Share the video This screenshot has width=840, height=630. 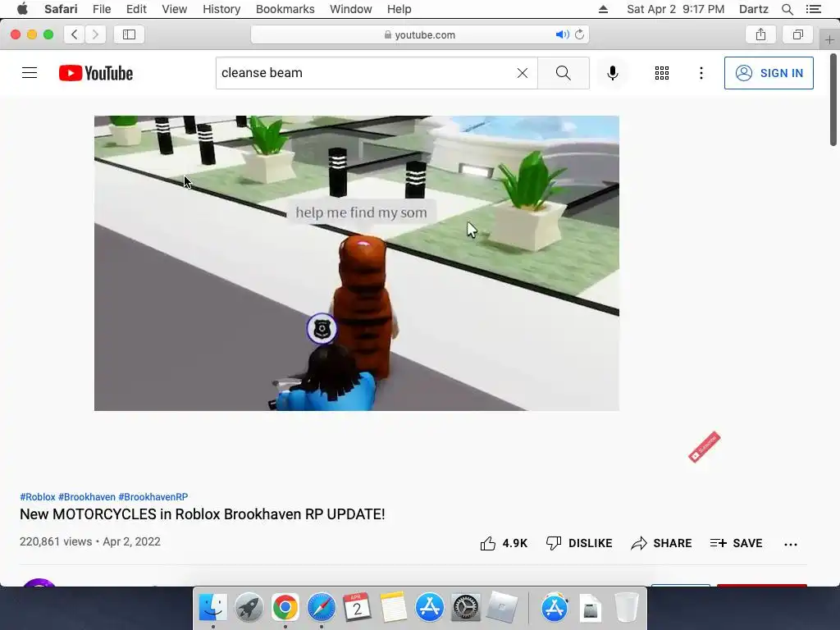(x=661, y=543)
